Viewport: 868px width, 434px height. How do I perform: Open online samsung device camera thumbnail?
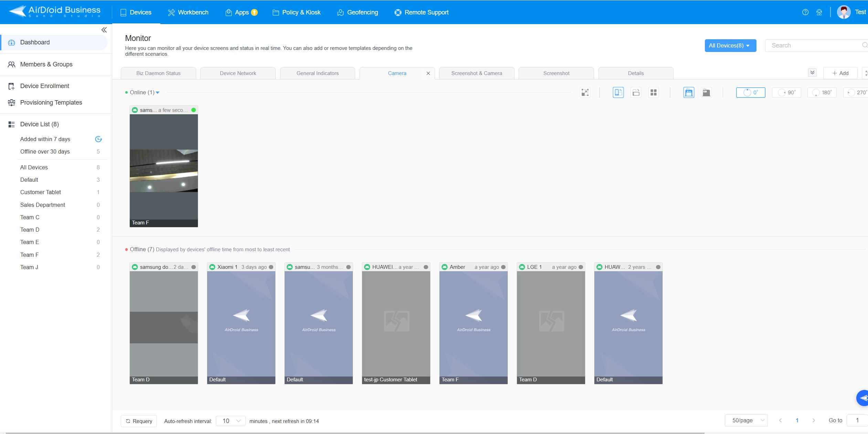[163, 167]
